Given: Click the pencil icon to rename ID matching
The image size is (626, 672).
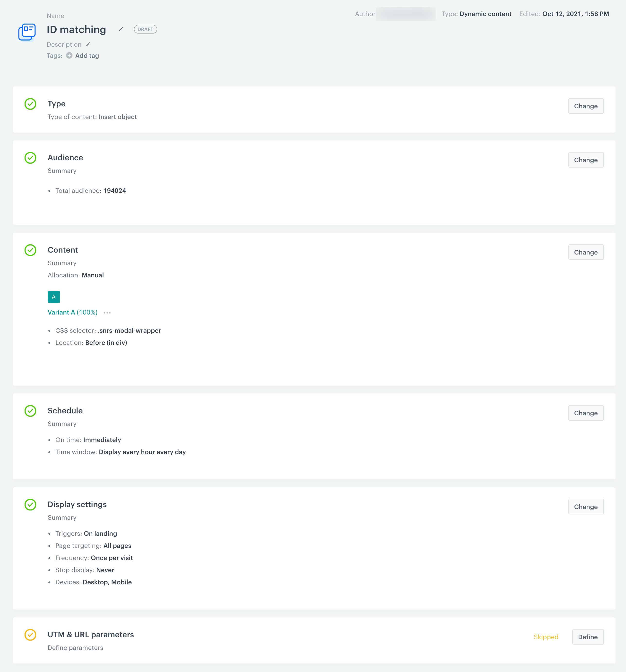Looking at the screenshot, I should (120, 29).
